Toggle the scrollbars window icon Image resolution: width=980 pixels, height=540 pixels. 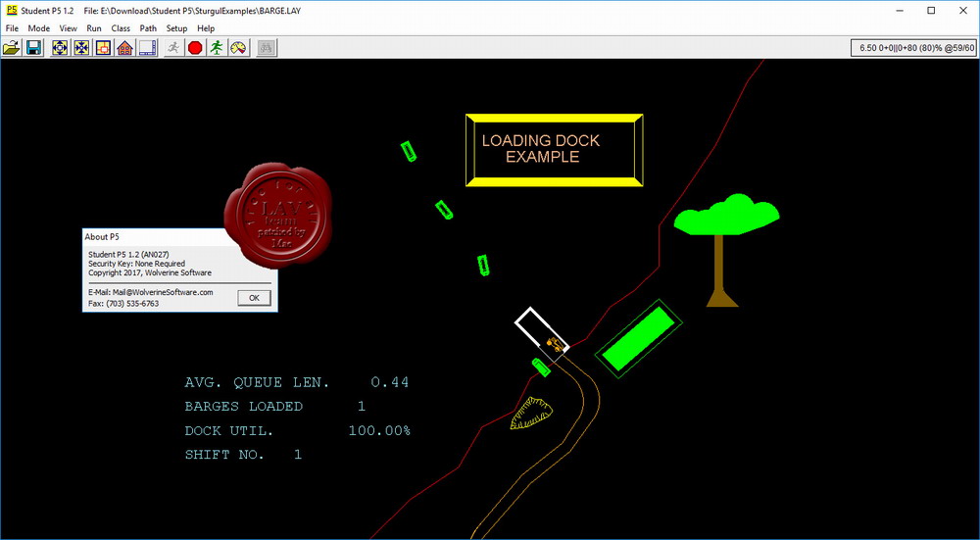coord(148,47)
